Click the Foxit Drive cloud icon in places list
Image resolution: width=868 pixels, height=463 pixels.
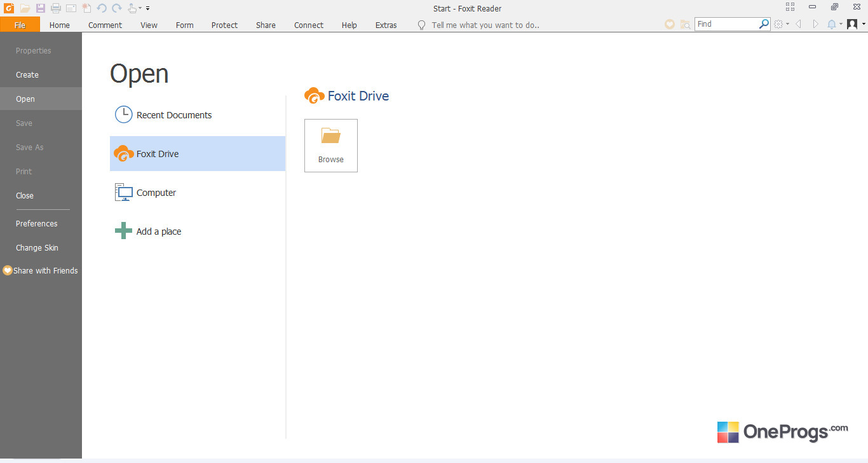pos(123,153)
